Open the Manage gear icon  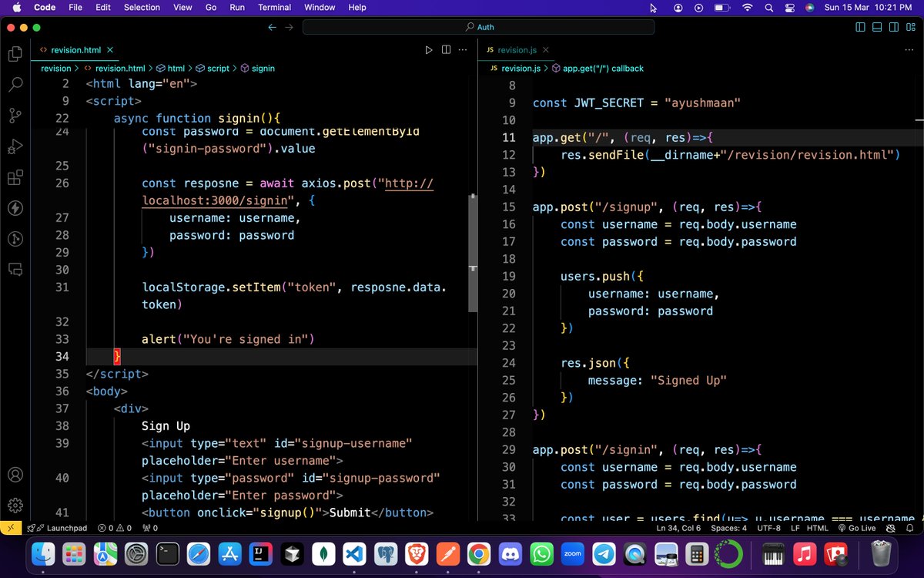(x=15, y=503)
